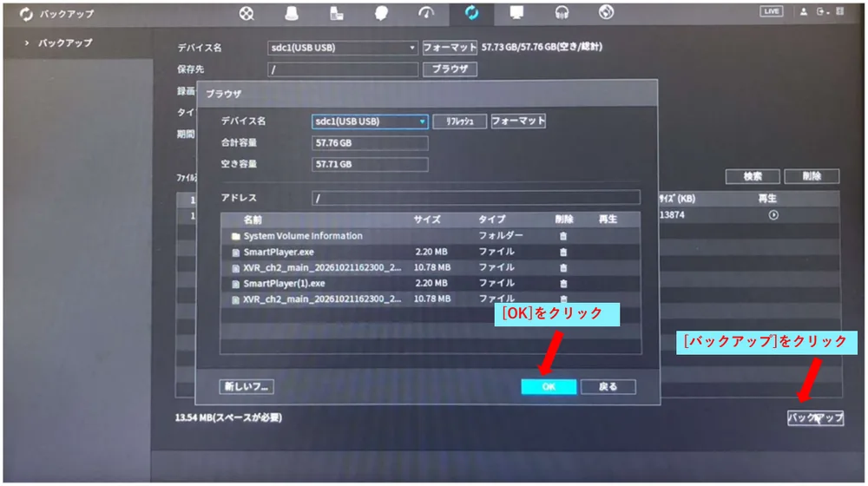Select the SmartPlayer(1).exe file row
The width and height of the screenshot is (868, 486).
point(431,284)
